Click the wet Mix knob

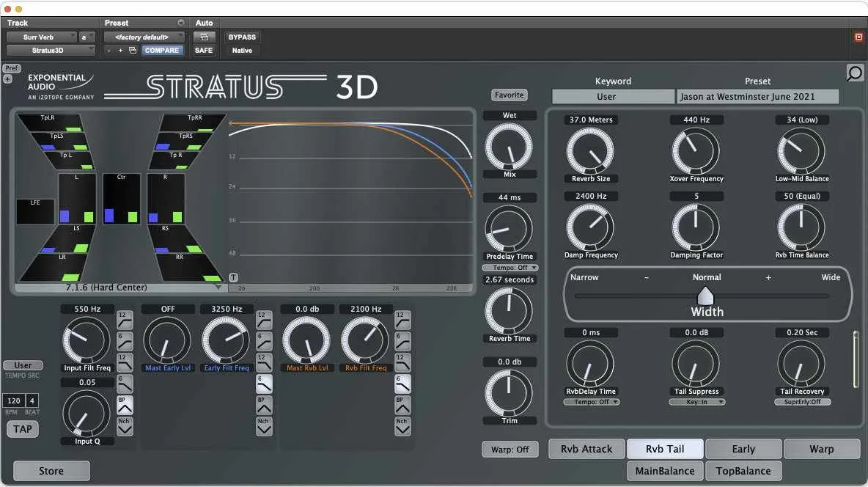click(x=509, y=147)
